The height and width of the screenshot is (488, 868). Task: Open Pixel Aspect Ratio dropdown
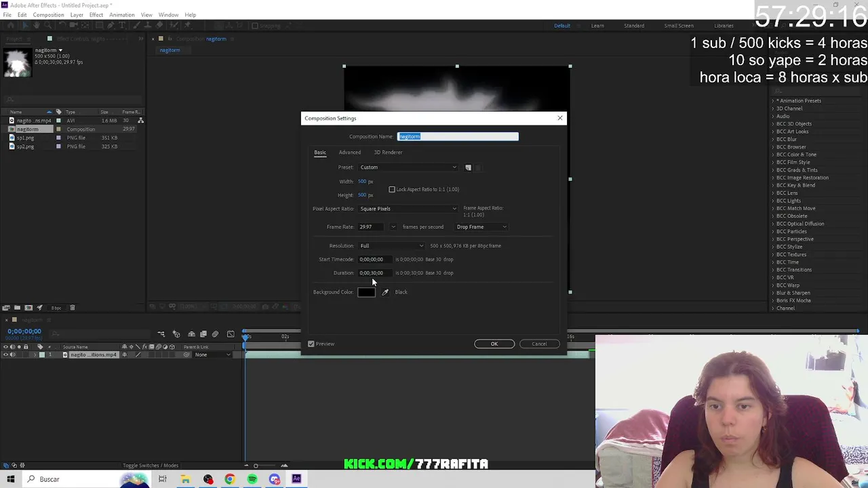point(408,209)
